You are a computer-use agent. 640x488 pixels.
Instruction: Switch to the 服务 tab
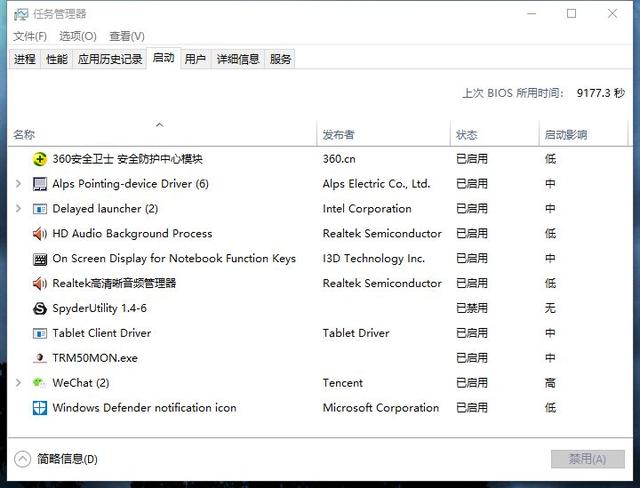click(x=280, y=59)
